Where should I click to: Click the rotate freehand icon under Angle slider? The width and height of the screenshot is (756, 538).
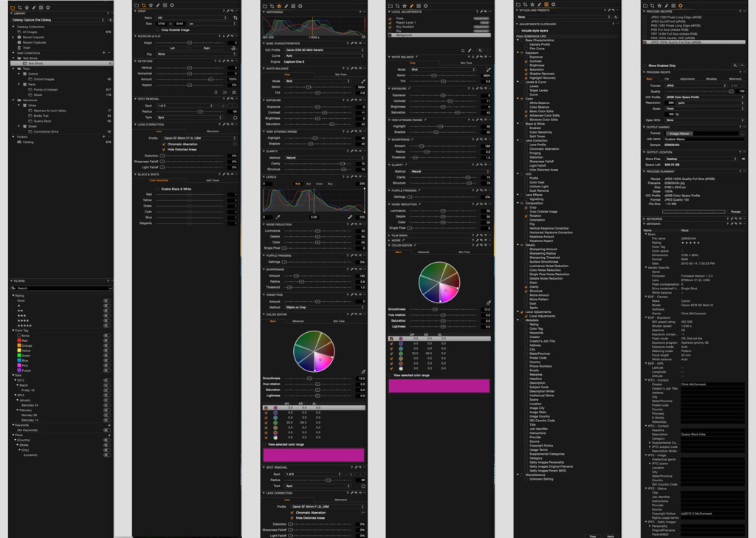click(233, 48)
